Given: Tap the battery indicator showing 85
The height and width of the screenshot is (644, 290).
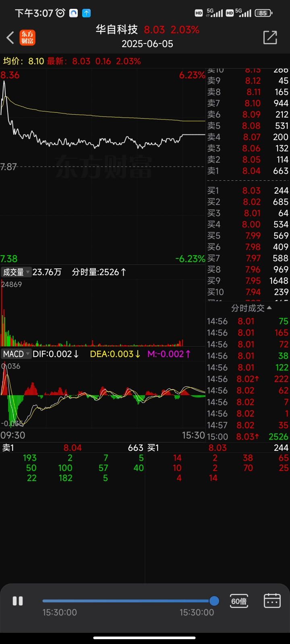Looking at the screenshot, I should click(263, 13).
